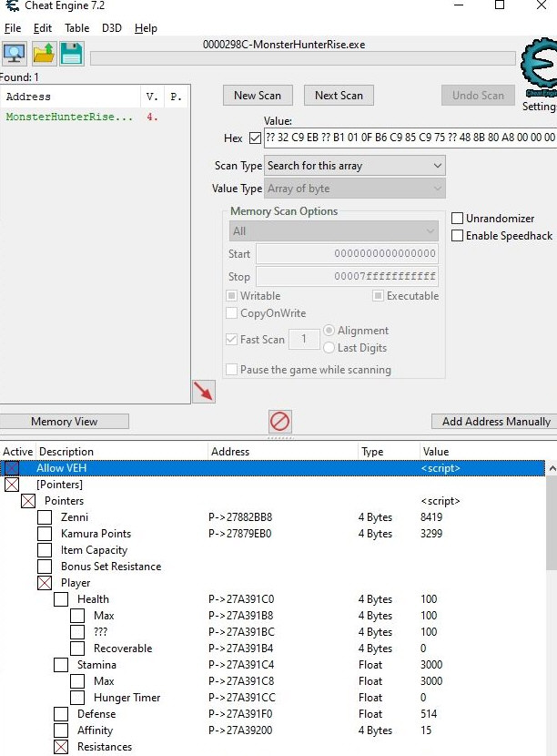Click Affinity address P->27A39200
Screen dimensions: 557x756
(240, 730)
